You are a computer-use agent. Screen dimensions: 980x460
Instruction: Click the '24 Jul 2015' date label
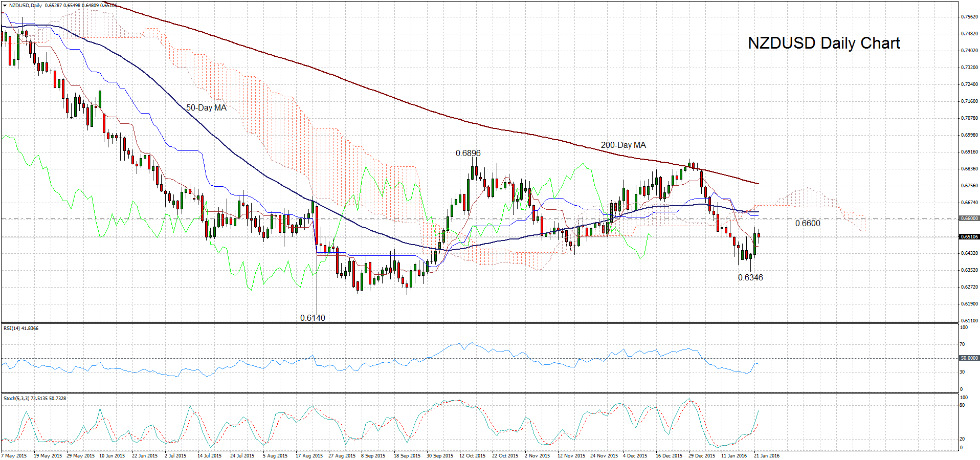[x=242, y=455]
